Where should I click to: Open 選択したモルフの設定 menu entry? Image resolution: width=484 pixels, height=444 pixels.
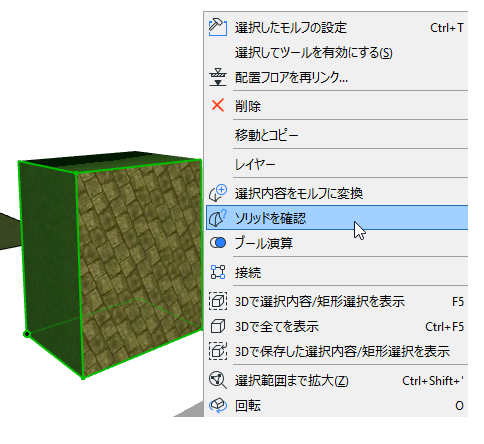click(x=337, y=28)
